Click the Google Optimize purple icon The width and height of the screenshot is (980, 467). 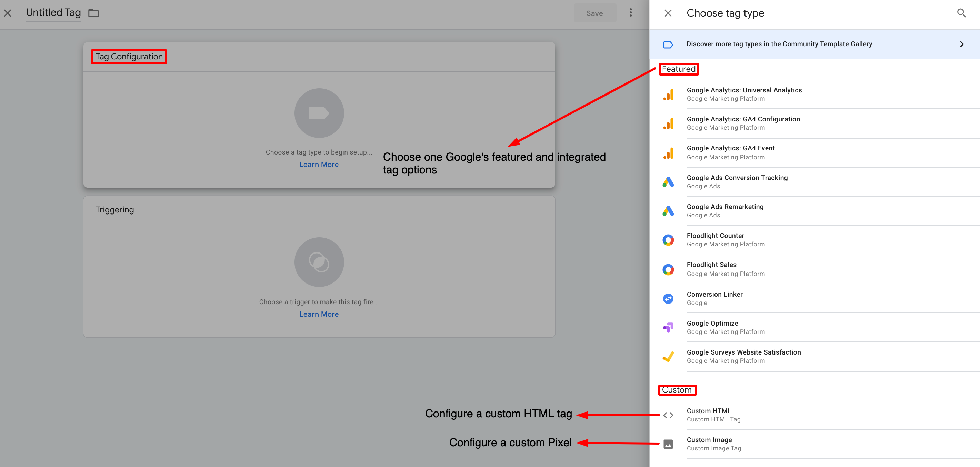(668, 327)
